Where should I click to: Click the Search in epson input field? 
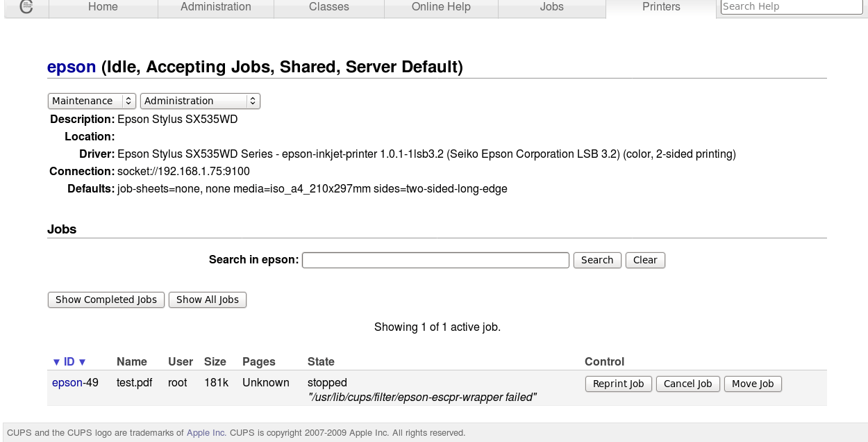(x=435, y=260)
